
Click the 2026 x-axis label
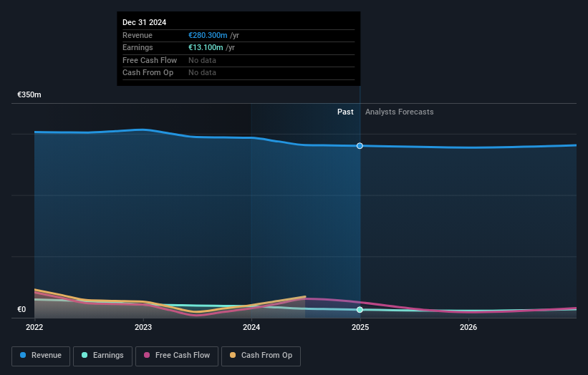click(468, 327)
